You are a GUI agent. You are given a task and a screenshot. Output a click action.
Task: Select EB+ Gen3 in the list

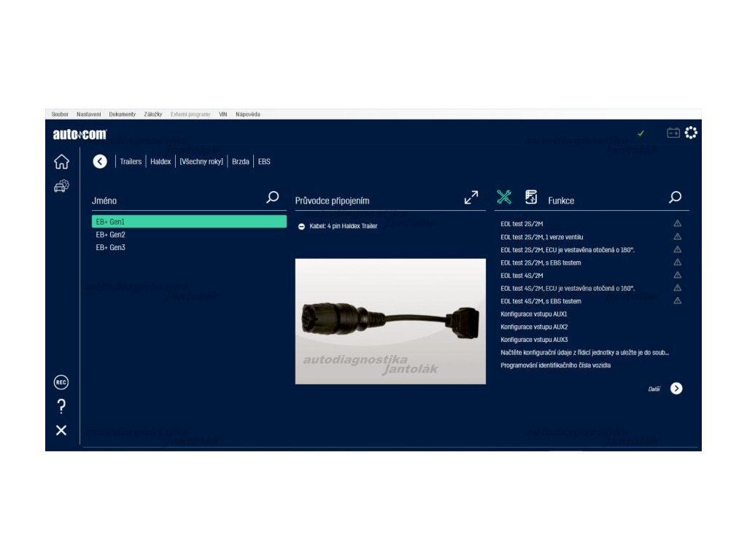pyautogui.click(x=189, y=247)
